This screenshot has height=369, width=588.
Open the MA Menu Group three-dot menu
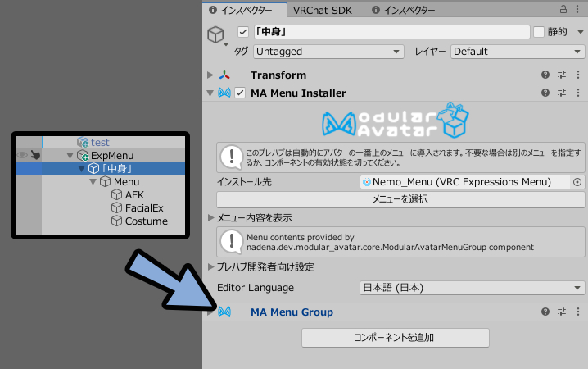[578, 312]
